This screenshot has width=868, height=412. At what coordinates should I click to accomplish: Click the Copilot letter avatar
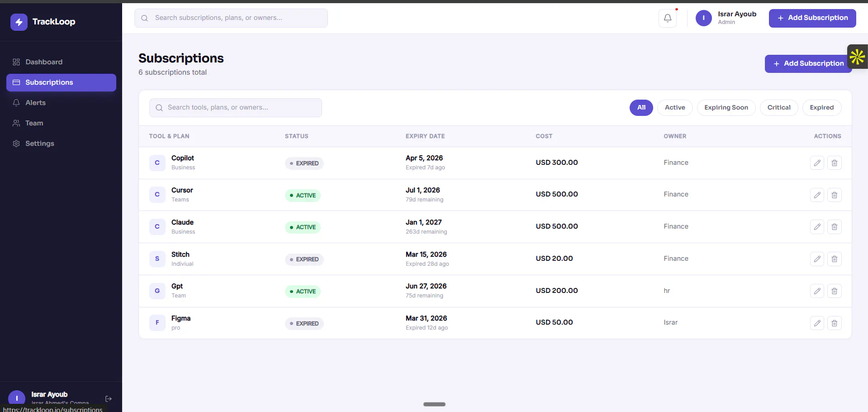pos(157,163)
